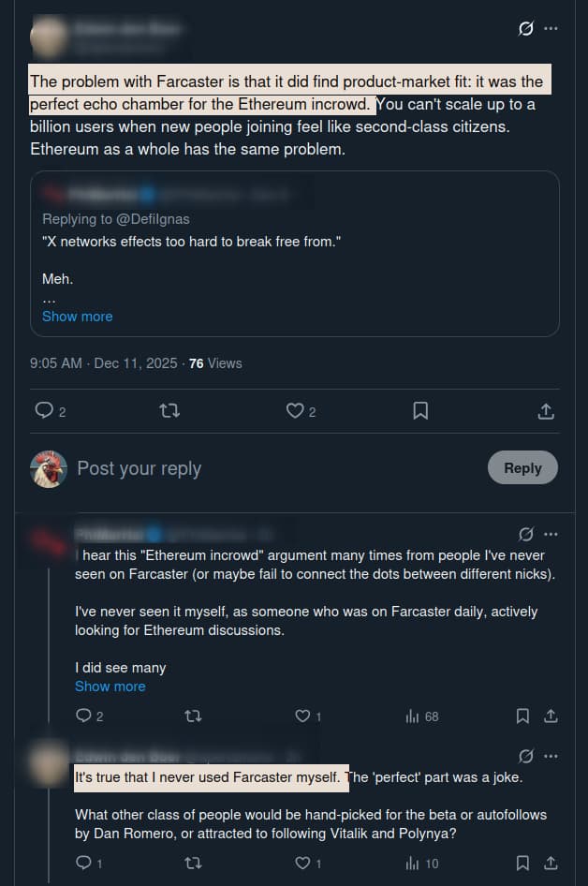Click the reply icon under the main post
Image resolution: width=588 pixels, height=886 pixels.
point(43,410)
